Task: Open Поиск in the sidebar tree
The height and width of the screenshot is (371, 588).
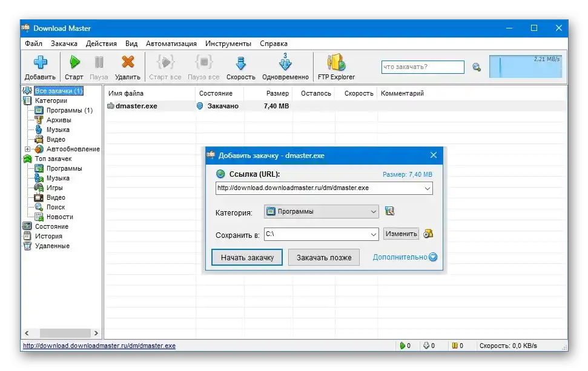Action: 56,207
